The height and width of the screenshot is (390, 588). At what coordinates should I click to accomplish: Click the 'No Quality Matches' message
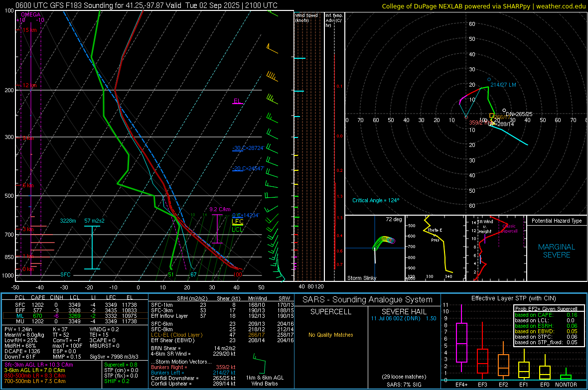(331, 335)
